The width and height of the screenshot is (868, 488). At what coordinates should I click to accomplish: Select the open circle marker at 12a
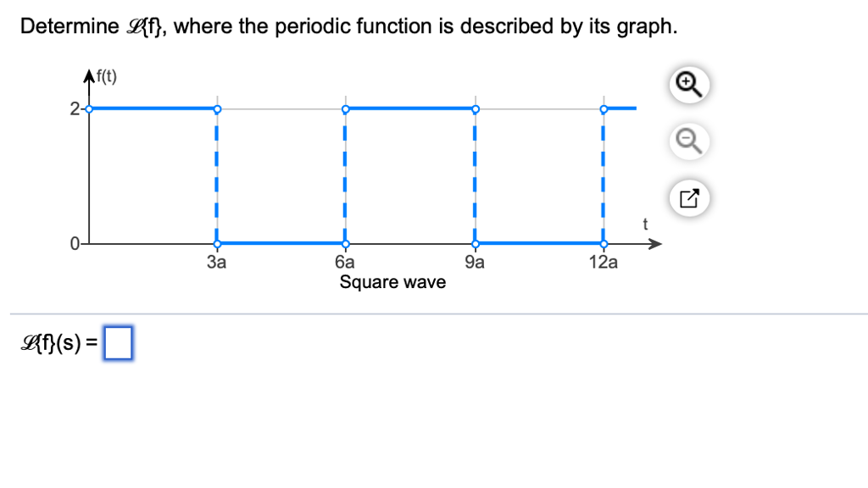click(604, 108)
